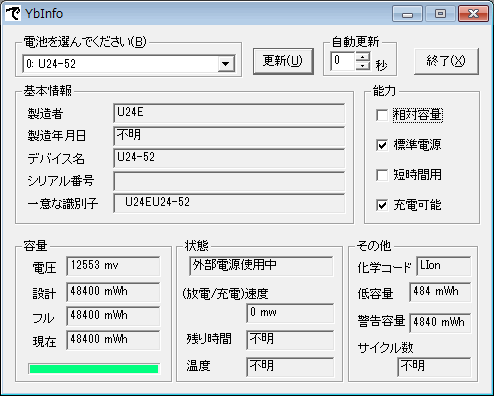494x396 pixels.
Task: Click the 低容量 value 484 mWh
Action: (x=440, y=292)
